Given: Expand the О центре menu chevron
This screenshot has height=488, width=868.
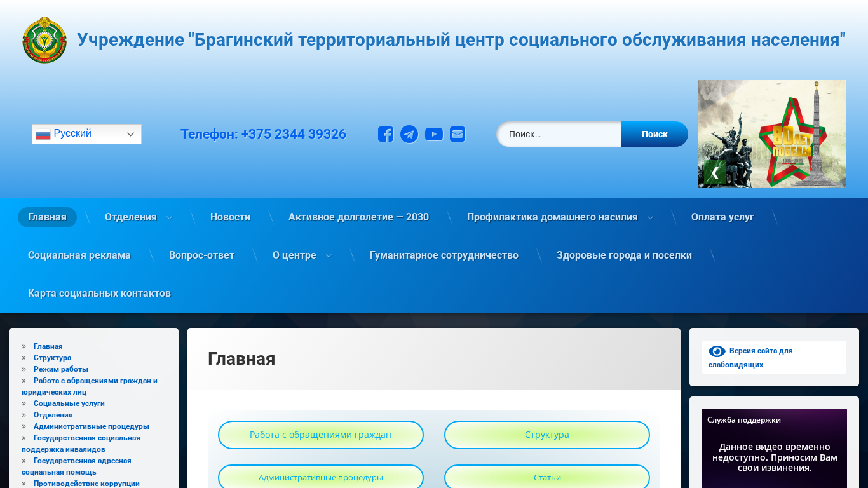Looking at the screenshot, I should pyautogui.click(x=329, y=255).
